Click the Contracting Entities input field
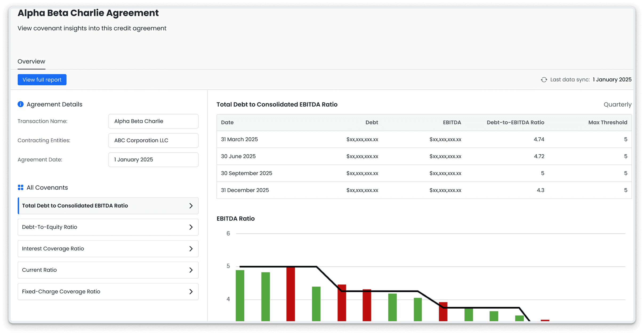644x334 pixels. 153,141
